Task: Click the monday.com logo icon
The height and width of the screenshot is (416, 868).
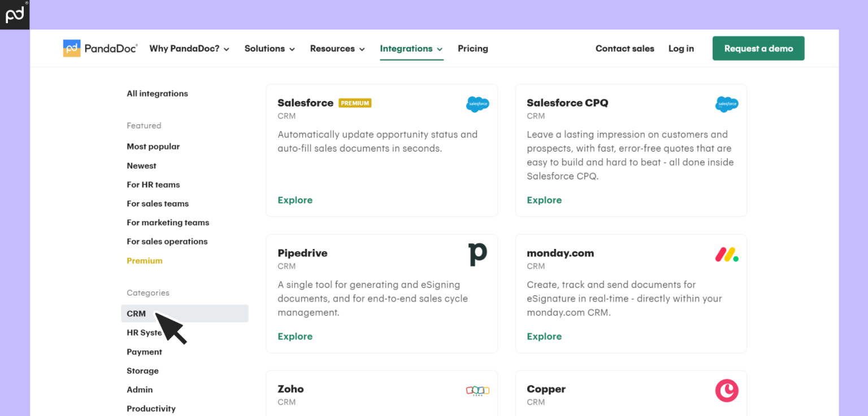Action: 727,254
